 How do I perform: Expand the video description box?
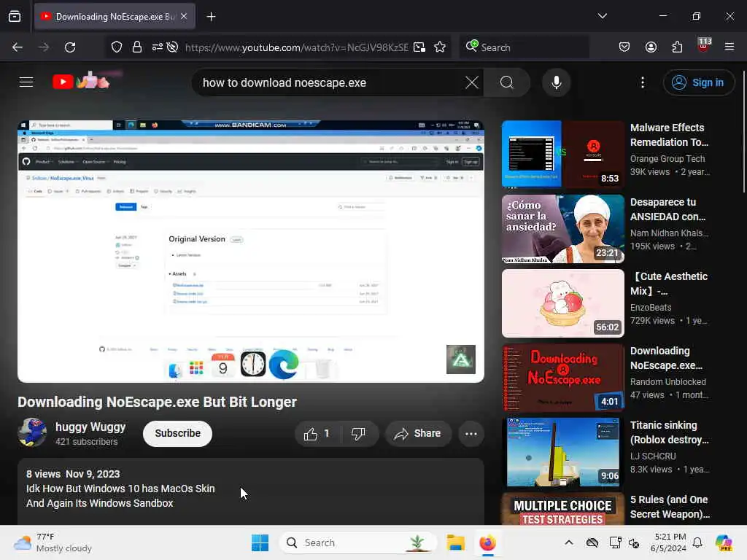tap(251, 491)
